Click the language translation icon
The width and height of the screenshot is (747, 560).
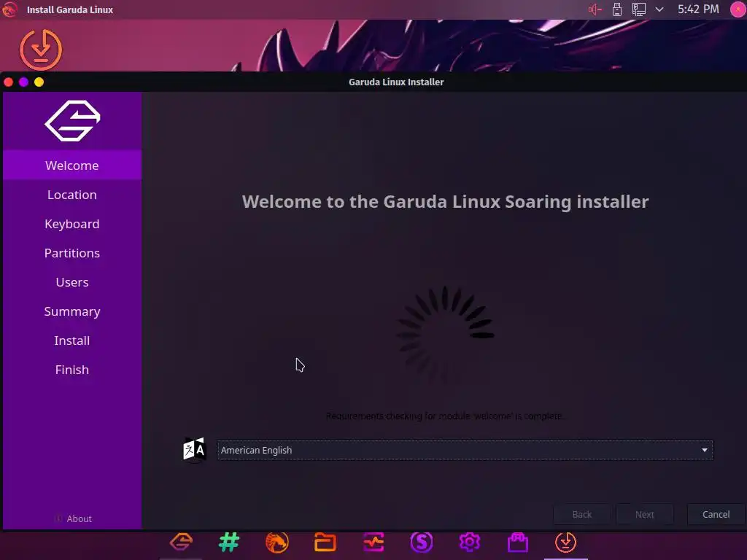(x=194, y=449)
